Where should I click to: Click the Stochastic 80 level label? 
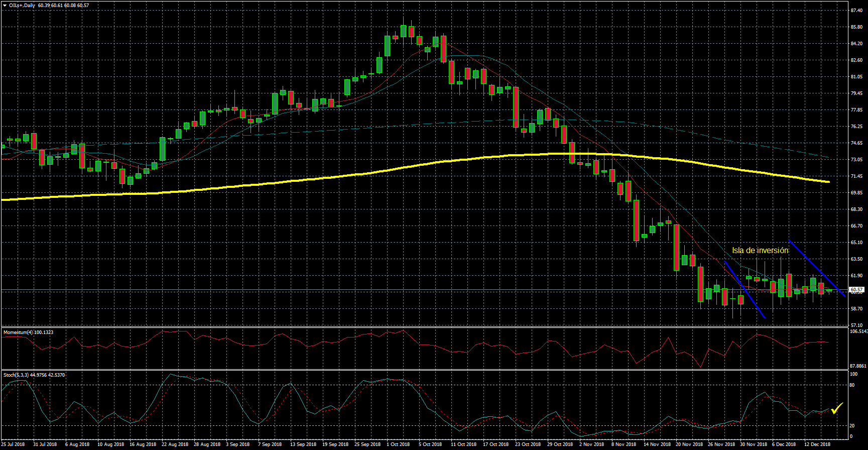click(852, 385)
